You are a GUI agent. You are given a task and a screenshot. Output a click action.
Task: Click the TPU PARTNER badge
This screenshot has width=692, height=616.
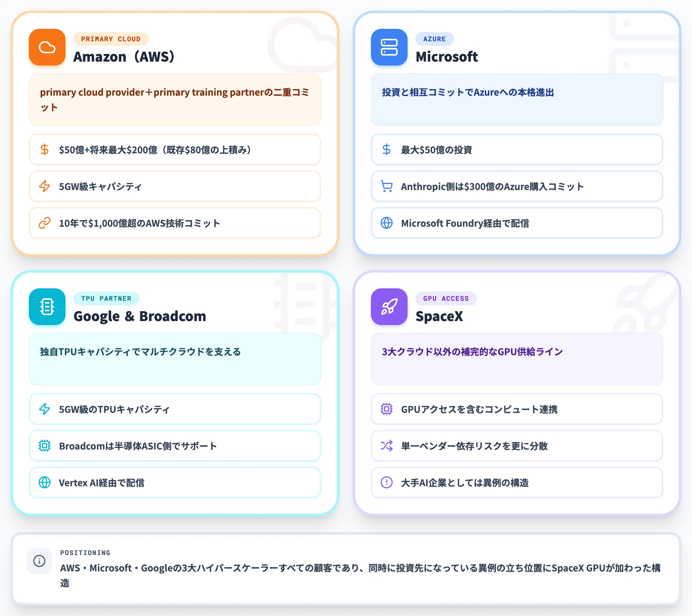pos(106,298)
